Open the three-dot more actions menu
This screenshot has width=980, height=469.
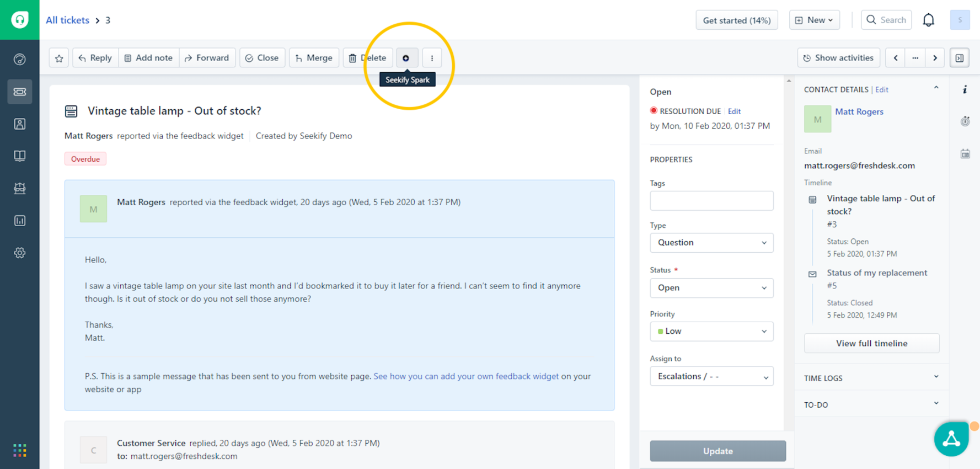[432, 58]
